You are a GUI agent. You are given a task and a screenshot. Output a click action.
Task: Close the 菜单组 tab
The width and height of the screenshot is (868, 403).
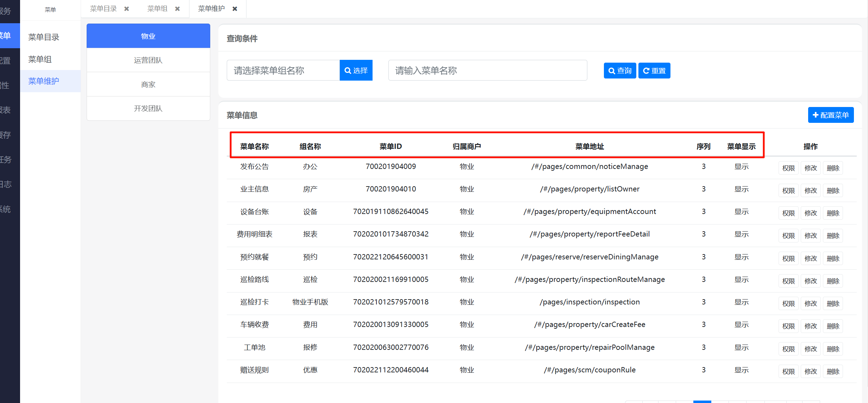177,9
